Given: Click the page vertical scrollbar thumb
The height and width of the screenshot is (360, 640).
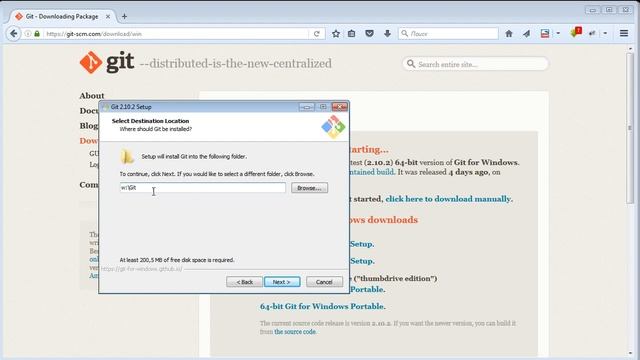Looking at the screenshot, I should [630, 127].
